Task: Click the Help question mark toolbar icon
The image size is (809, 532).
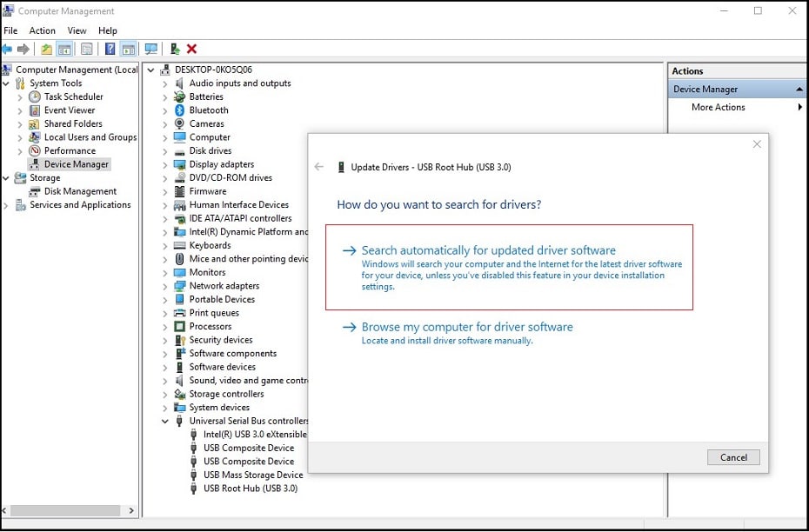Action: [110, 49]
